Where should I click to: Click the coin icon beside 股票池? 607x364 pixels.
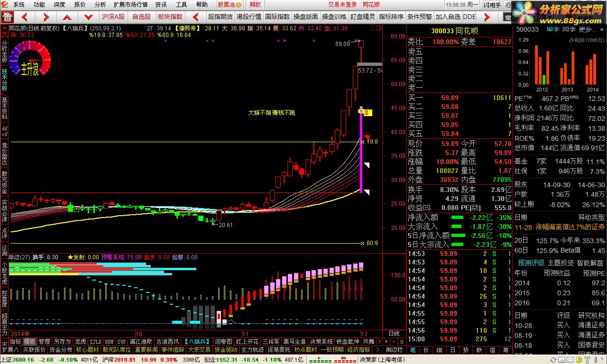click(x=239, y=5)
